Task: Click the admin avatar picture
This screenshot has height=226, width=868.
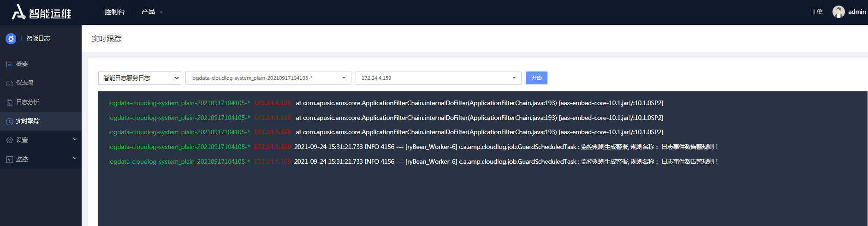Action: [838, 12]
